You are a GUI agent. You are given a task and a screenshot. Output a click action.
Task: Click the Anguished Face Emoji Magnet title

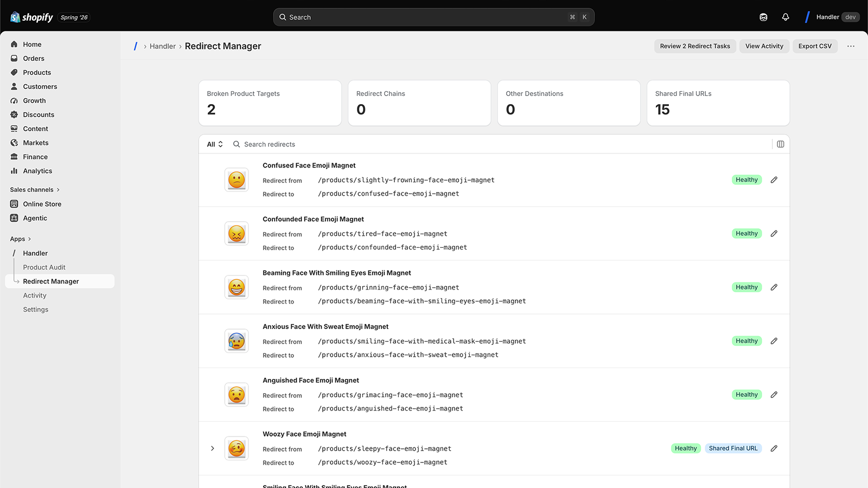click(311, 380)
